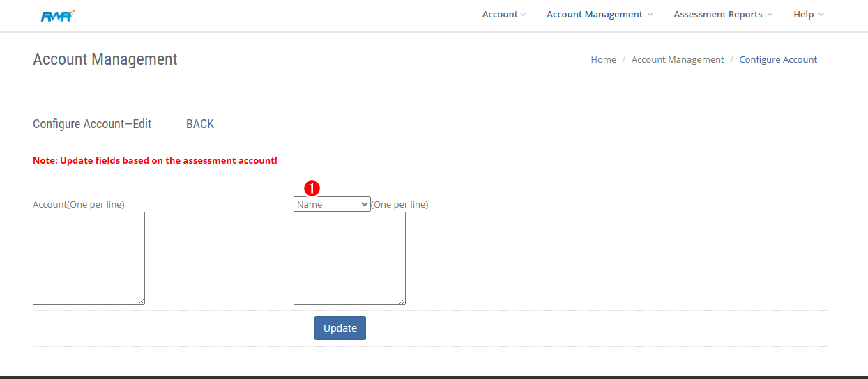
Task: Click the Account text area resize handle
Action: 142,302
